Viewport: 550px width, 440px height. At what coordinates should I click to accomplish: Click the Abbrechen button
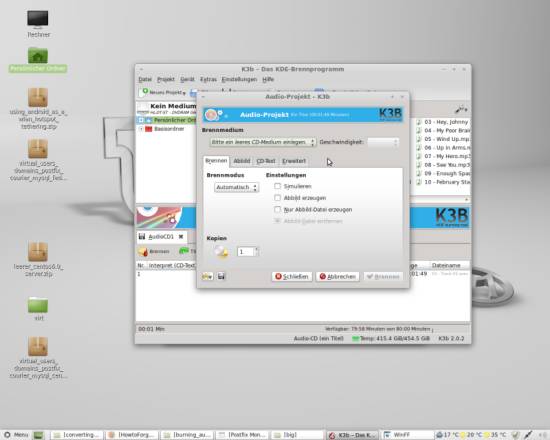337,276
